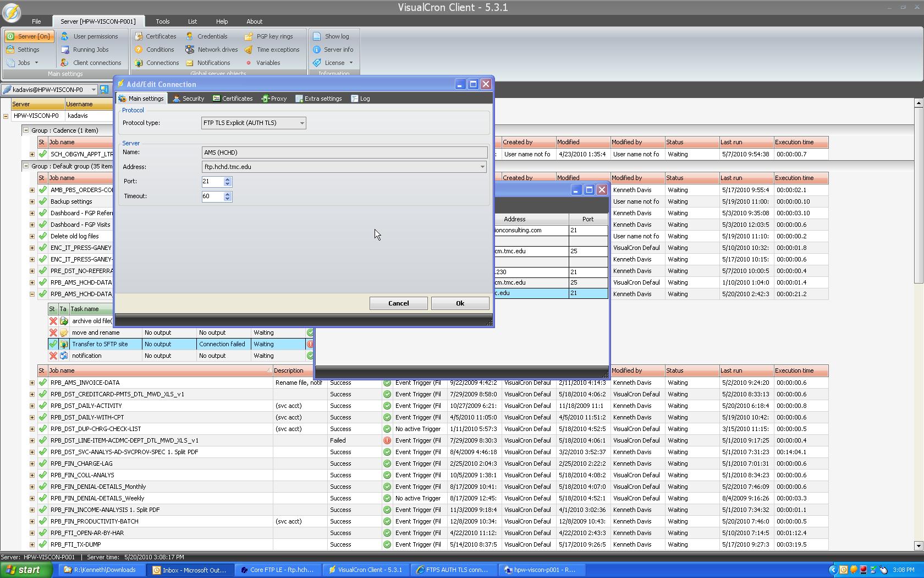Click Show log
The image size is (924, 578).
pos(331,36)
